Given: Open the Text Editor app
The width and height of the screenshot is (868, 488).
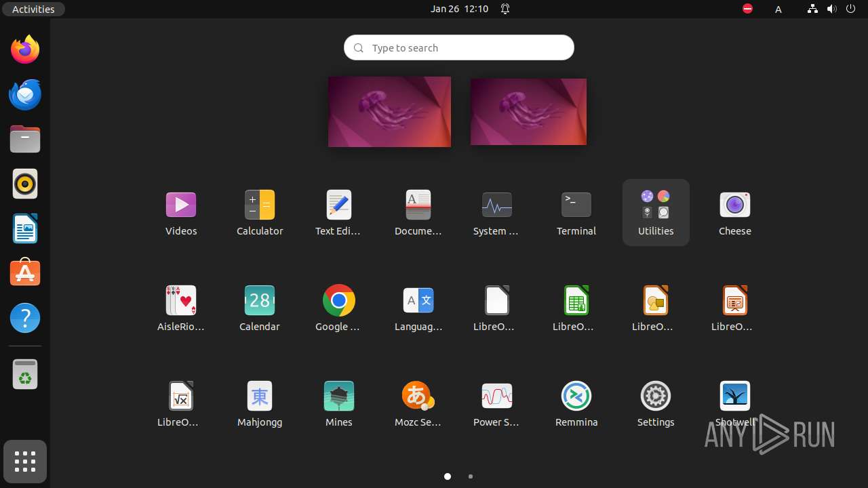Looking at the screenshot, I should coord(338,212).
